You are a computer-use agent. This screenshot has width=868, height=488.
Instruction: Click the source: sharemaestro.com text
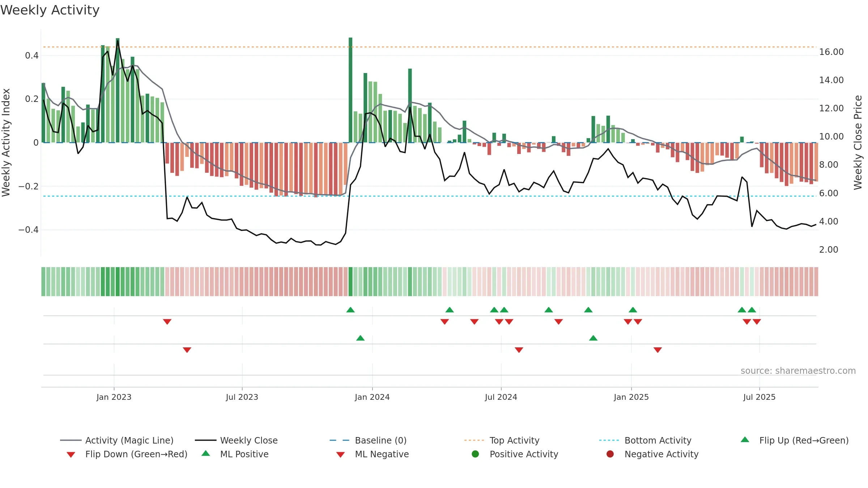click(798, 371)
